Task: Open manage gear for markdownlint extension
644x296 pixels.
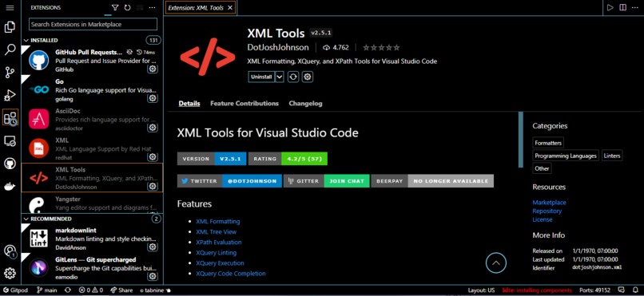Action: (x=153, y=247)
